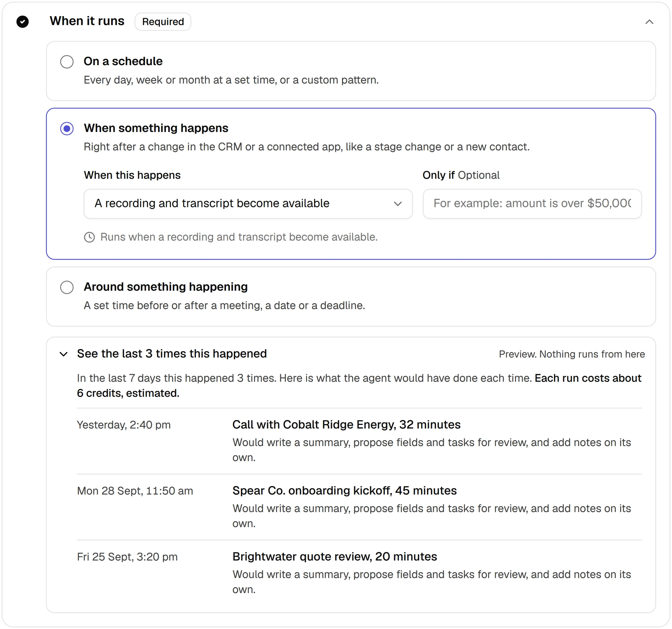The image size is (672, 629).
Task: Click the black checkmark status icon
Action: click(x=23, y=21)
